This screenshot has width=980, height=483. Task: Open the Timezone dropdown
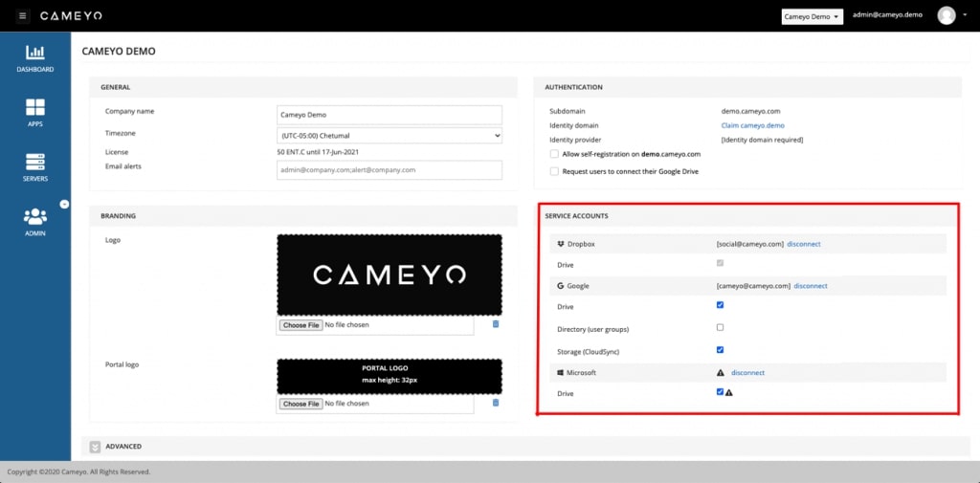pos(390,135)
